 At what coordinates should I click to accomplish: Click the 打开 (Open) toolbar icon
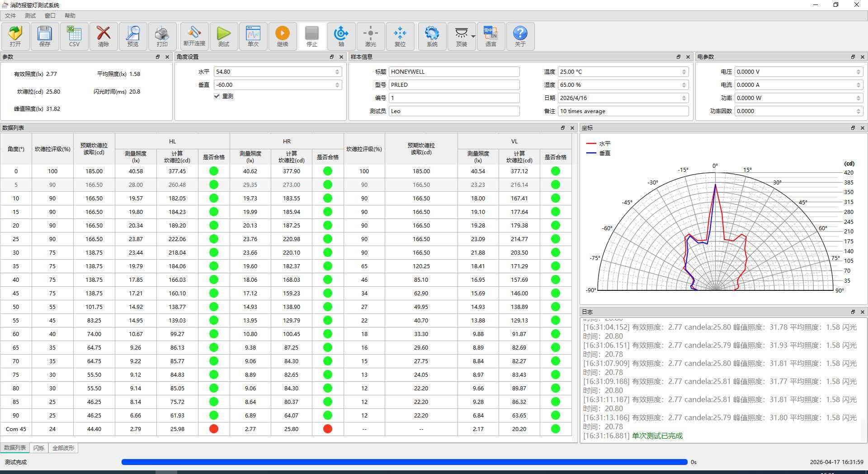pos(15,36)
